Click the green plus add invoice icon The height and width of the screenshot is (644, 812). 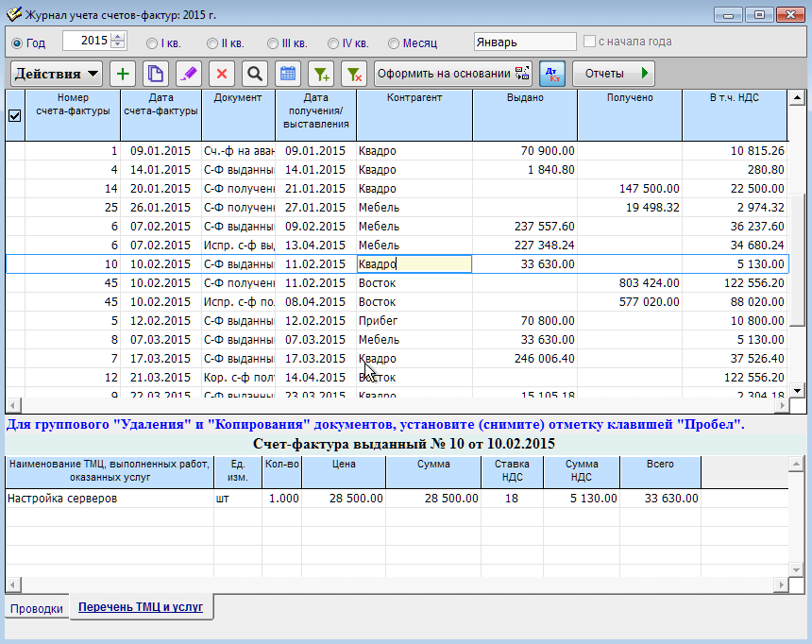(123, 74)
